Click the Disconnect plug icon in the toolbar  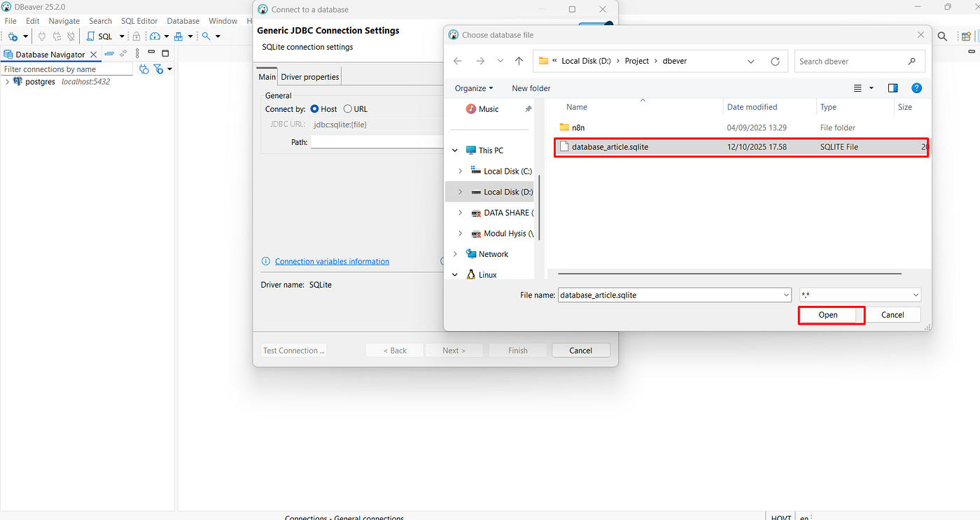[70, 36]
